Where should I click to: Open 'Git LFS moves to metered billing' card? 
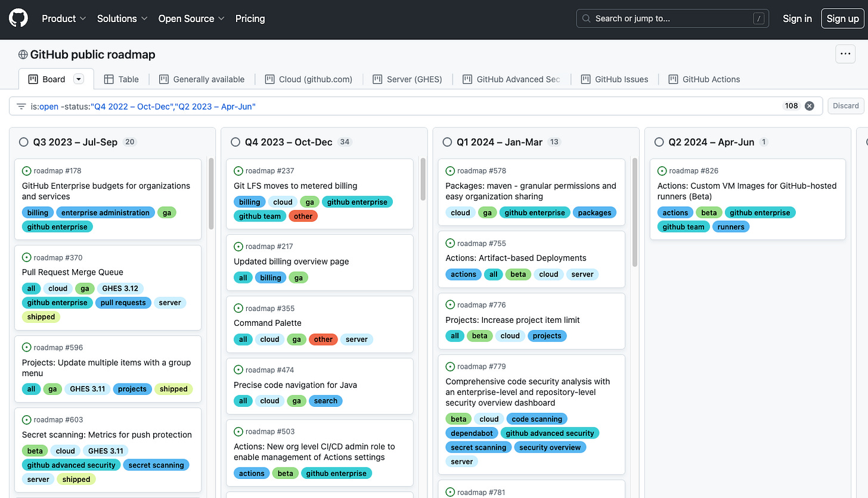296,186
